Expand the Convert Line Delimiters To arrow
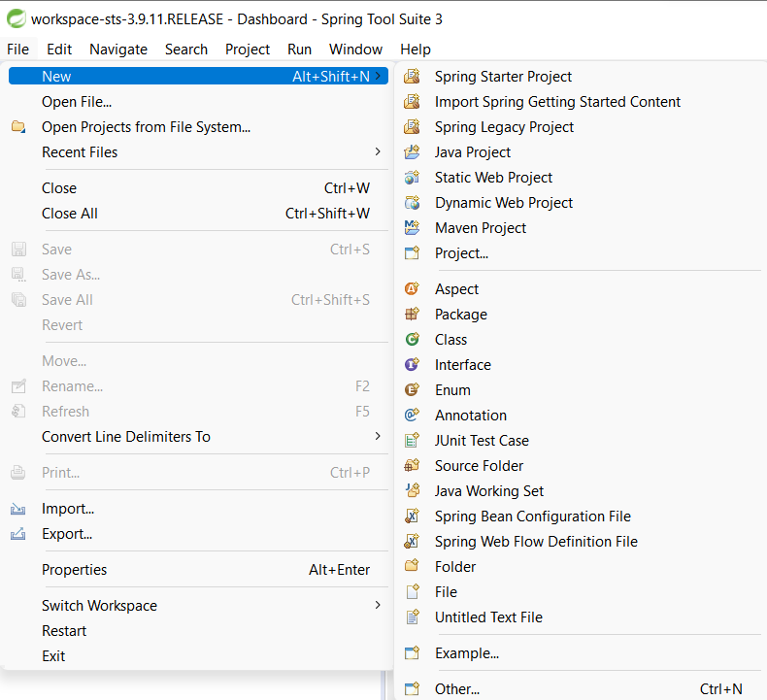Screen dimensions: 767x700 pos(378,436)
